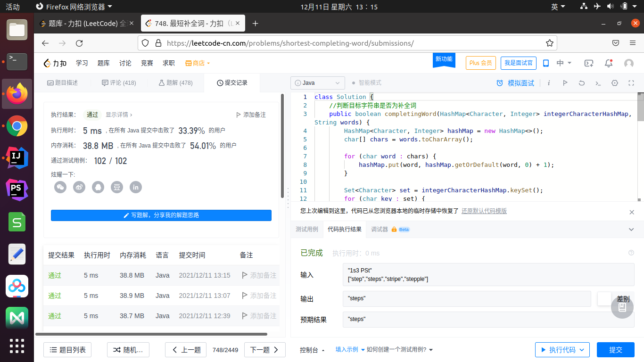Click the editor info icon
Viewport: 644px width, 362px height.
click(549, 83)
